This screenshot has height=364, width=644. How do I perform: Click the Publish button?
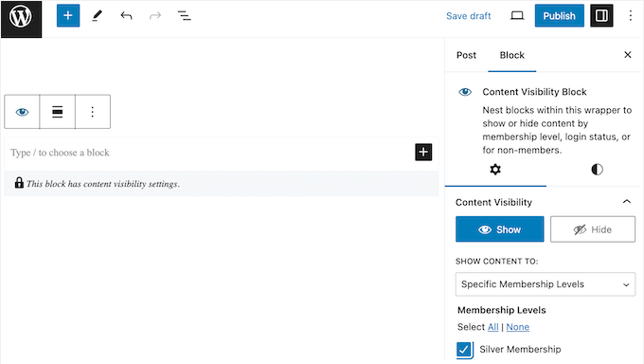coord(559,15)
